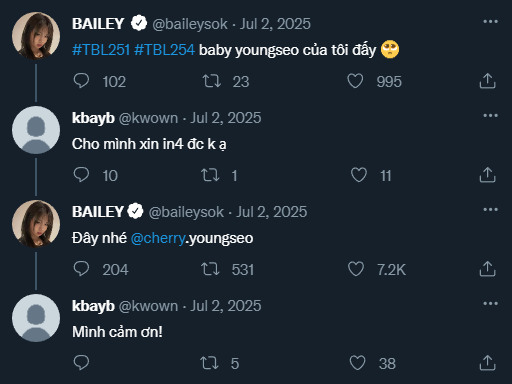Open more options on first BAILEY tweet
Image resolution: width=512 pixels, height=384 pixels.
490,22
